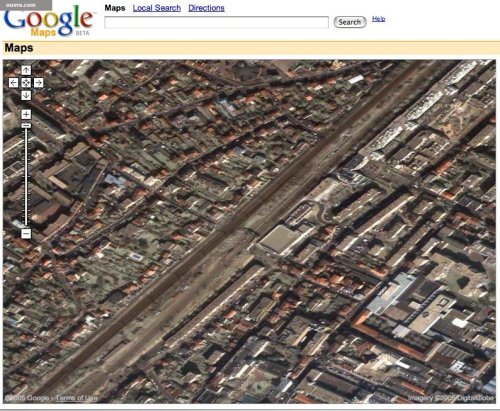Image resolution: width=500 pixels, height=411 pixels.
Task: Zoom in with the plus button
Action: coord(26,114)
